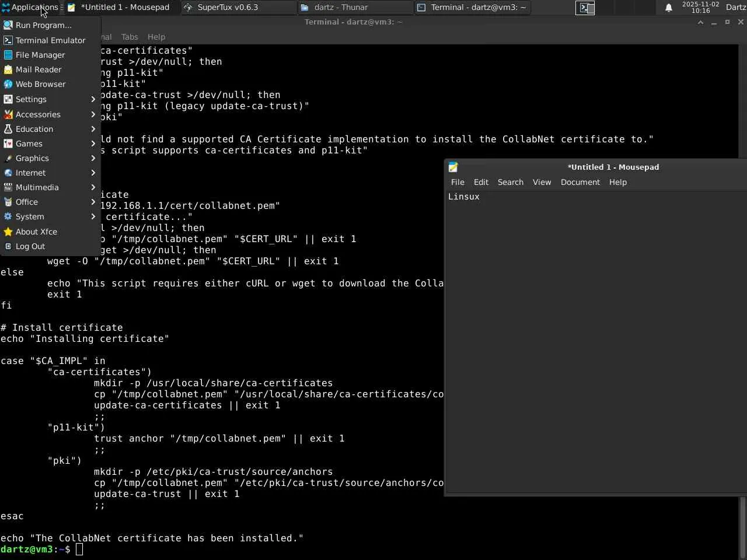
Task: Expand the Office submenu arrow
Action: [93, 202]
